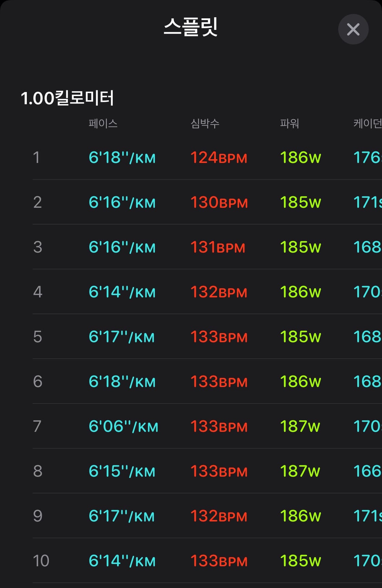Screen dimensions: 382x588
Task: Select the 1.00킬로미터 section heading
Action: pyautogui.click(x=67, y=98)
